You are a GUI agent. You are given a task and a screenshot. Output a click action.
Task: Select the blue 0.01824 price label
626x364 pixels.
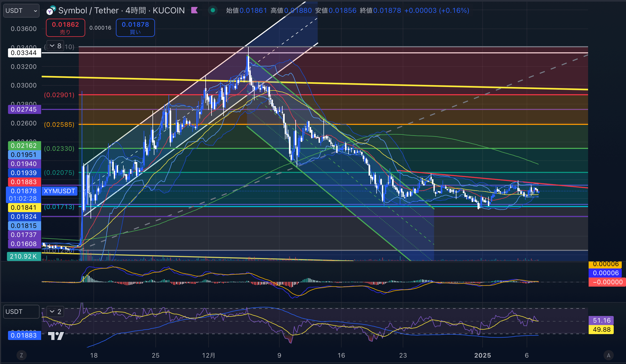tap(25, 217)
